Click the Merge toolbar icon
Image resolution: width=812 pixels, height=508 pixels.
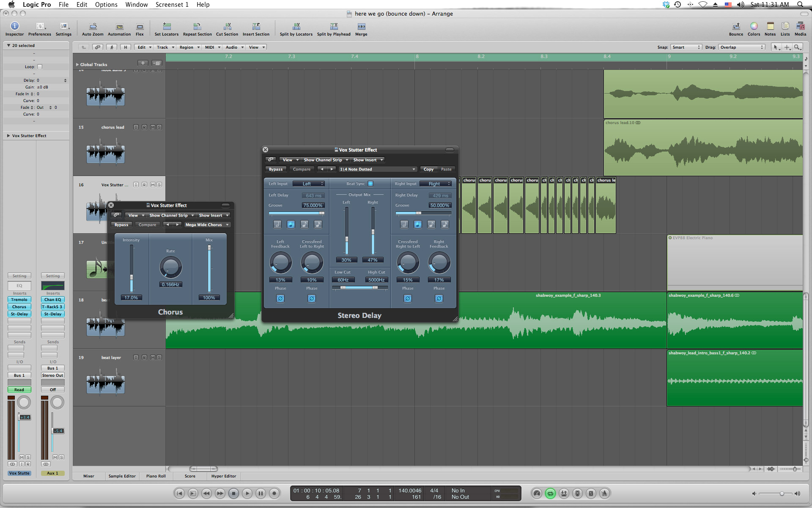361,26
